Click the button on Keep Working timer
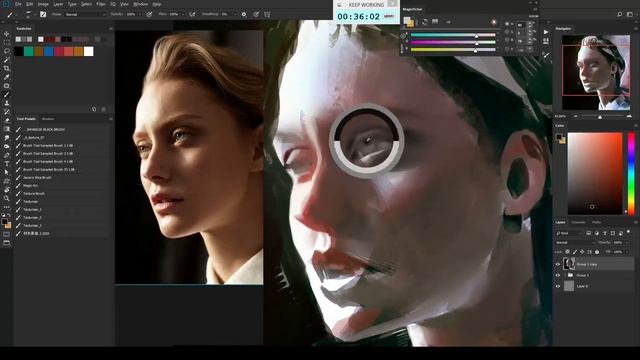The width and height of the screenshot is (640, 360). (x=389, y=16)
